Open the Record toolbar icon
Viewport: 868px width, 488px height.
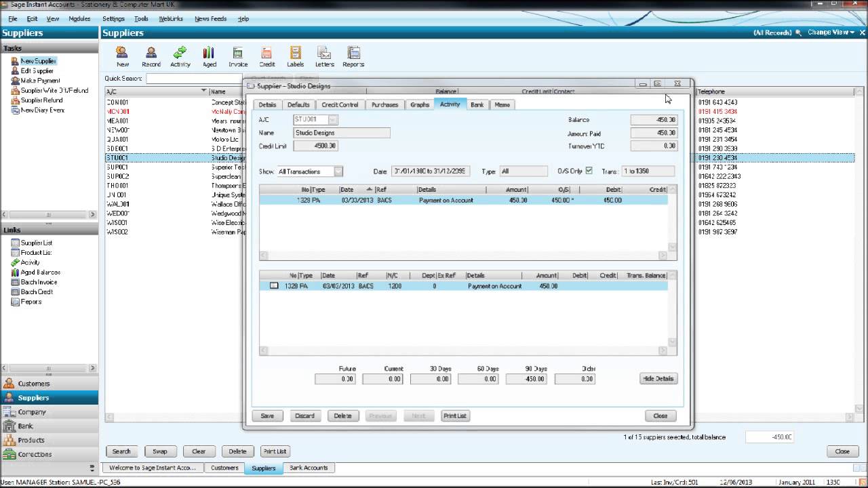coord(151,56)
